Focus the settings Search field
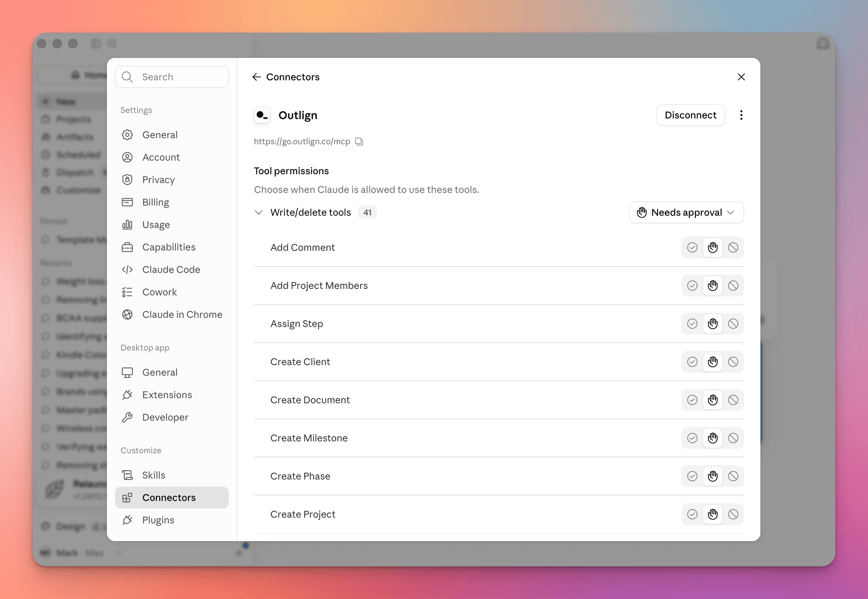 [172, 77]
